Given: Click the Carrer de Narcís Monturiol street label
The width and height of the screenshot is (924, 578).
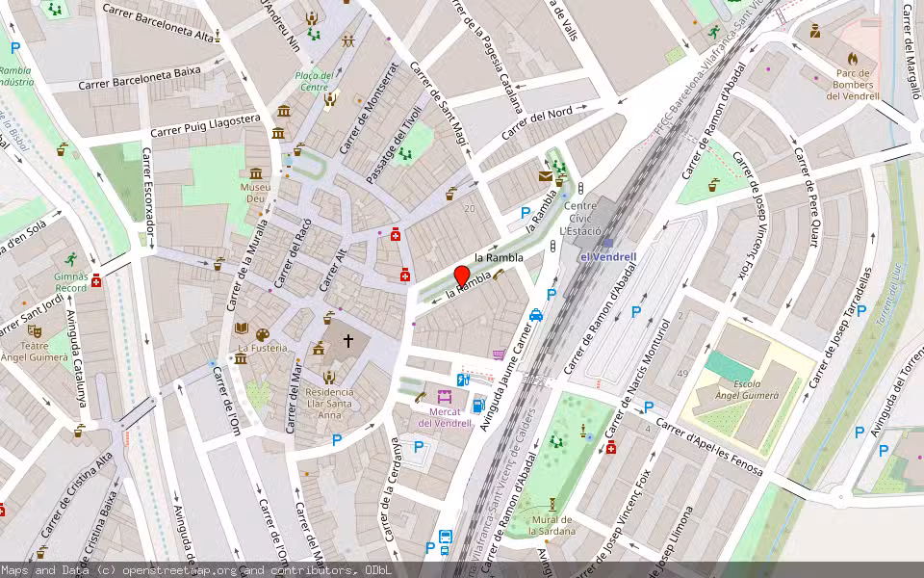Looking at the screenshot, I should coord(637,378).
